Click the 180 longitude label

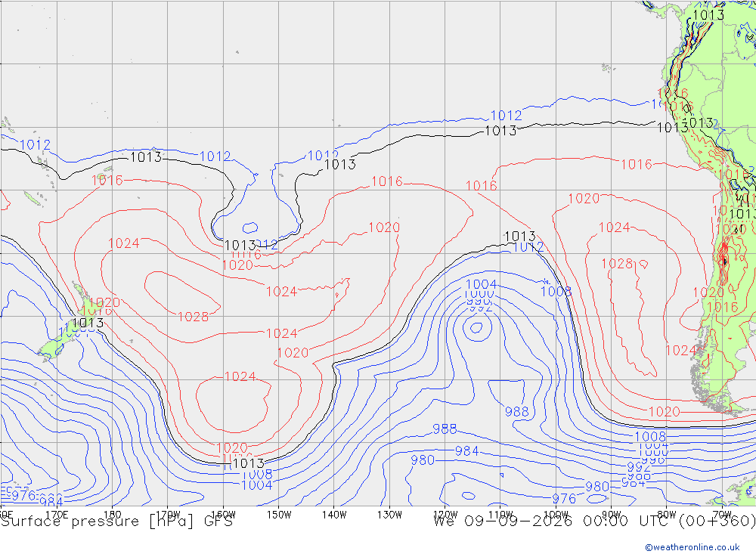pos(113,515)
